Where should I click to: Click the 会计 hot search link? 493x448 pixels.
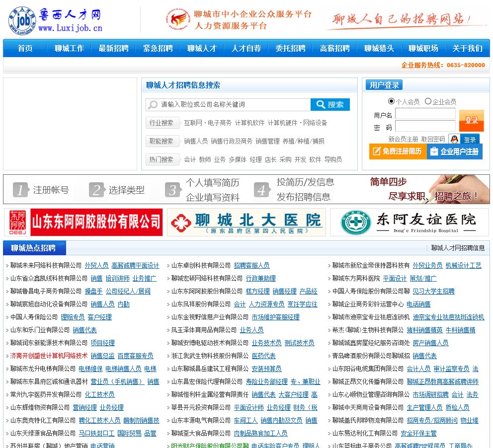[x=190, y=159]
